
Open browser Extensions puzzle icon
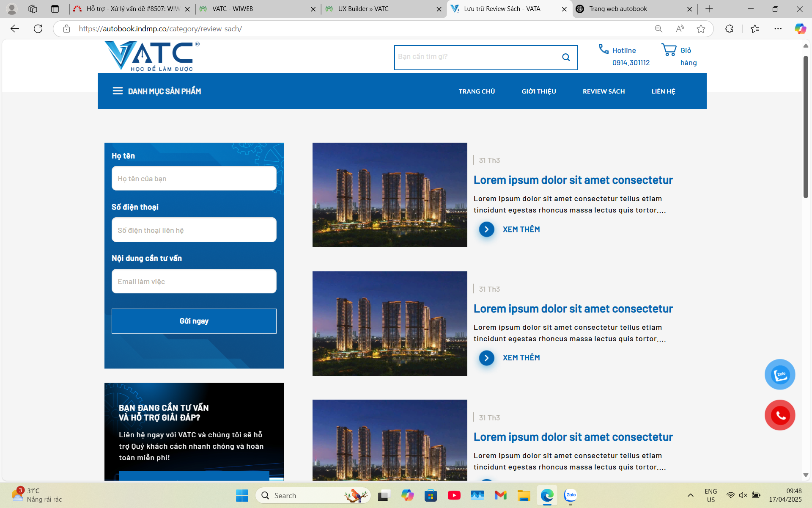pyautogui.click(x=729, y=29)
